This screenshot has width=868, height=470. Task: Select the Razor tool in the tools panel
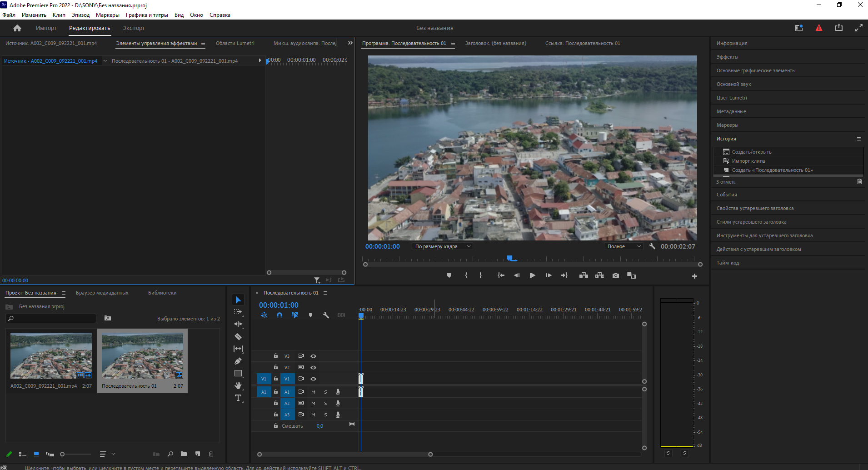point(238,337)
